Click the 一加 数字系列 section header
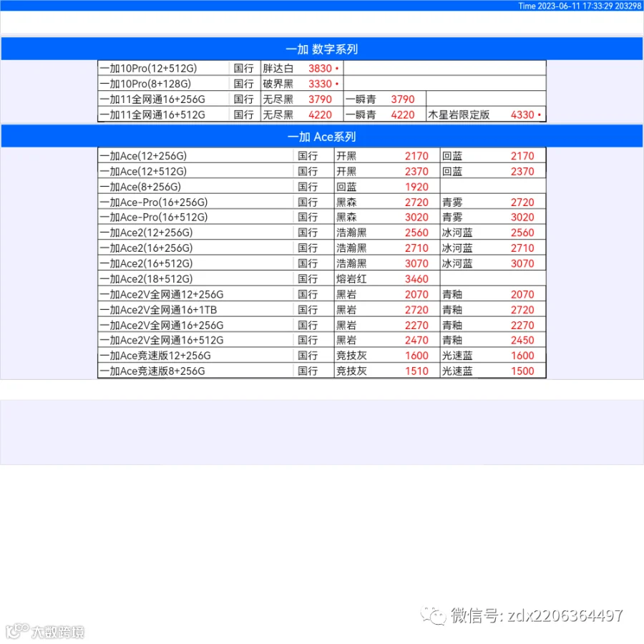 pos(321,49)
